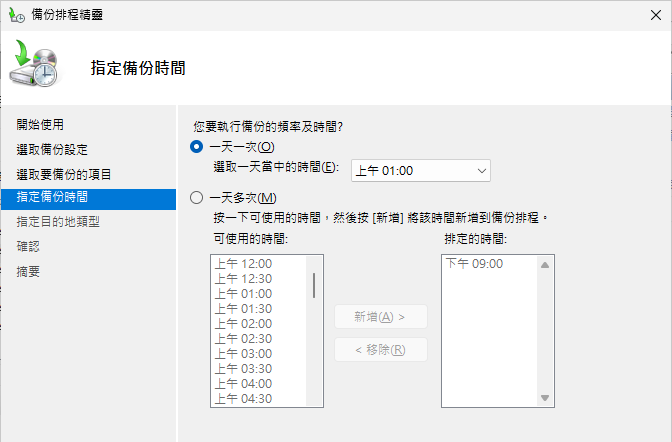
Task: Select 上午 02:30 in available times list
Action: click(x=243, y=339)
